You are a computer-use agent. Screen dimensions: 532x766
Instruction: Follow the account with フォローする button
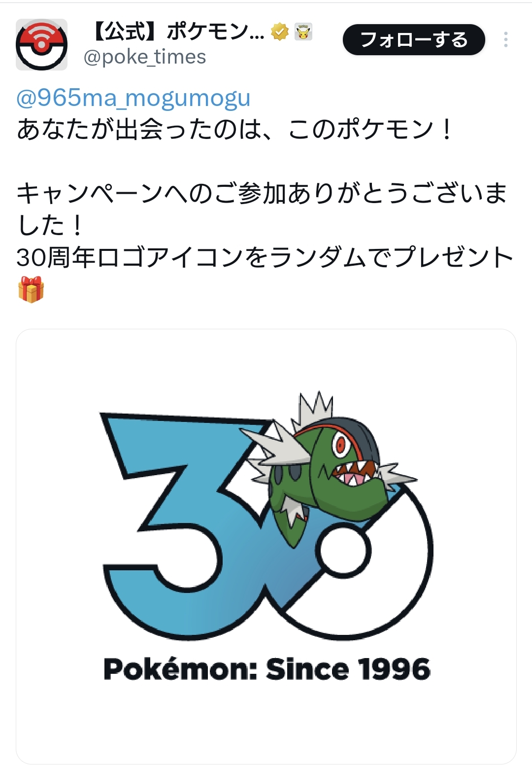click(414, 39)
